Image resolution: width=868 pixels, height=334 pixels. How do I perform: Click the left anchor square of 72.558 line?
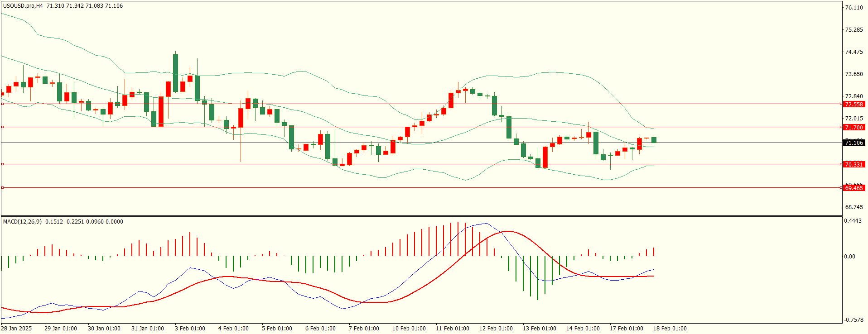pyautogui.click(x=2, y=104)
